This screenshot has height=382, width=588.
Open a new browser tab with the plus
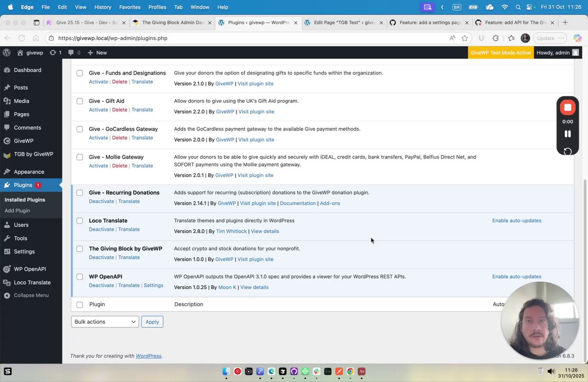point(565,23)
